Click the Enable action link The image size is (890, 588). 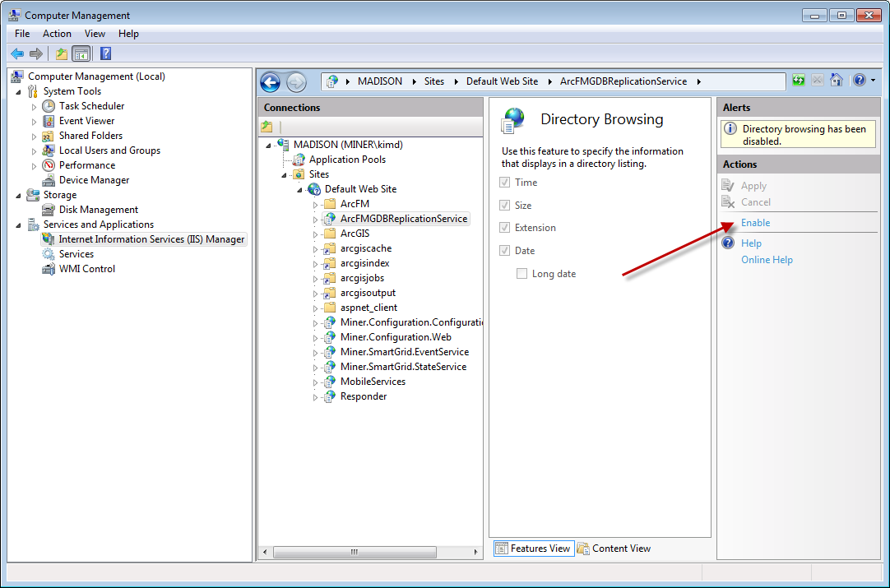point(755,223)
